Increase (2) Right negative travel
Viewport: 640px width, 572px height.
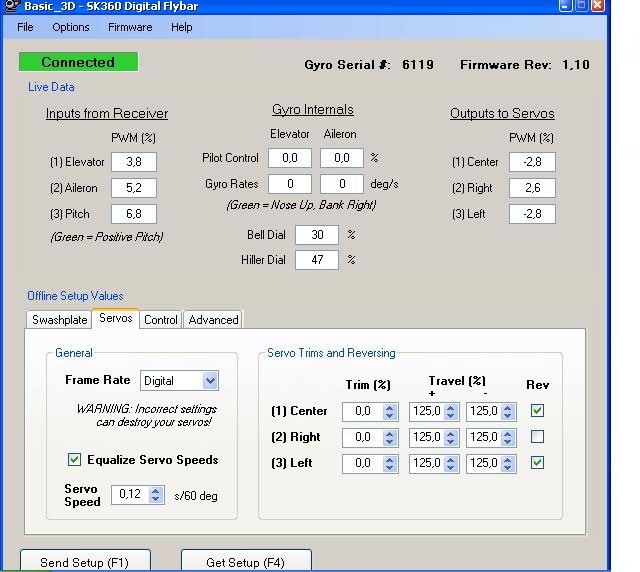point(508,434)
